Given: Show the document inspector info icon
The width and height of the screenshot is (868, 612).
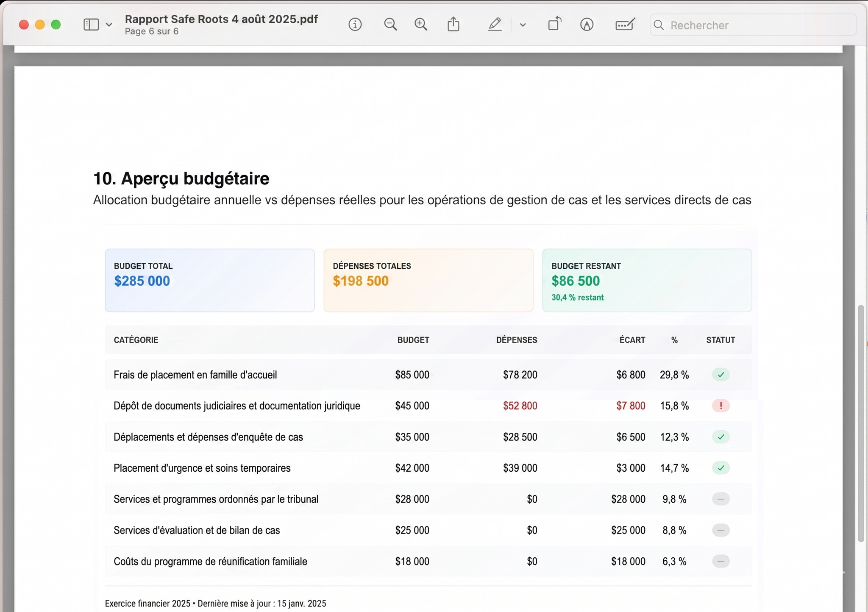Looking at the screenshot, I should pyautogui.click(x=355, y=25).
